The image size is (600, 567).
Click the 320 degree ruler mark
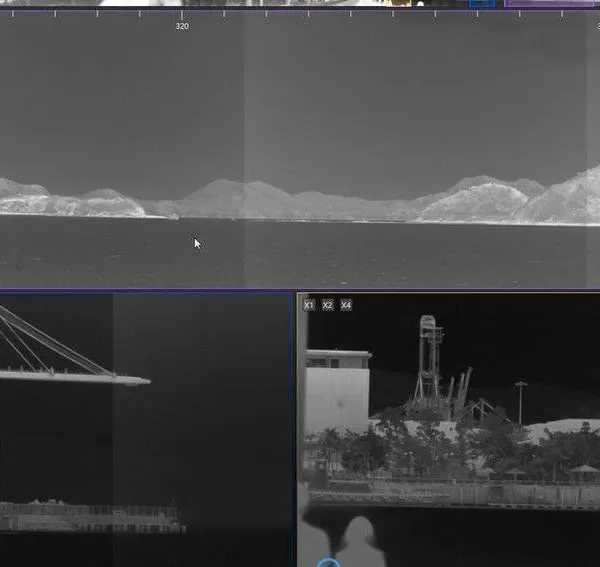coord(182,26)
